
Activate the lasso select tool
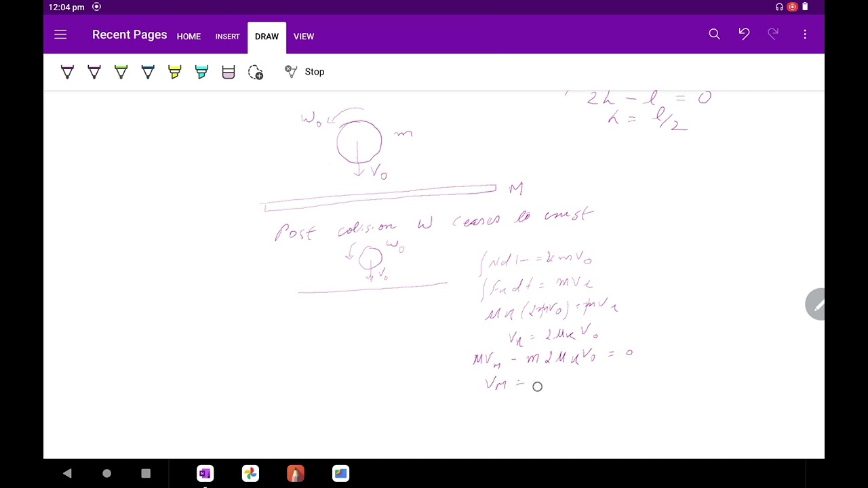256,72
